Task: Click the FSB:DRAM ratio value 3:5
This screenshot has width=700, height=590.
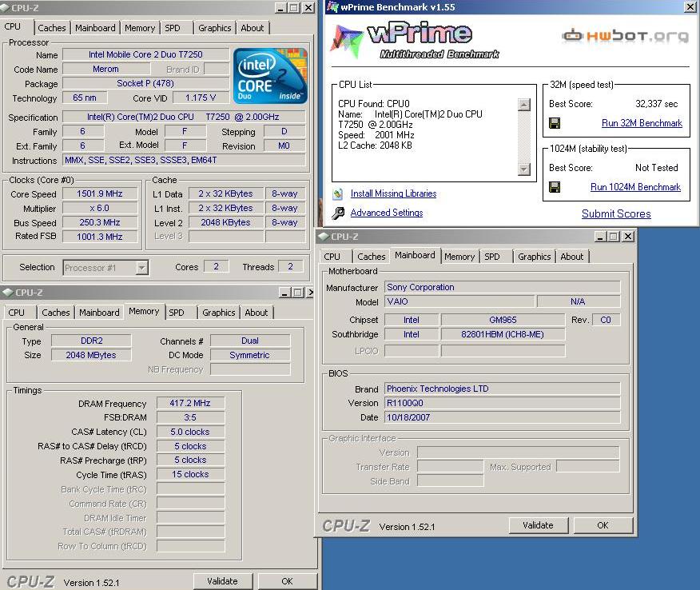Action: click(x=190, y=417)
